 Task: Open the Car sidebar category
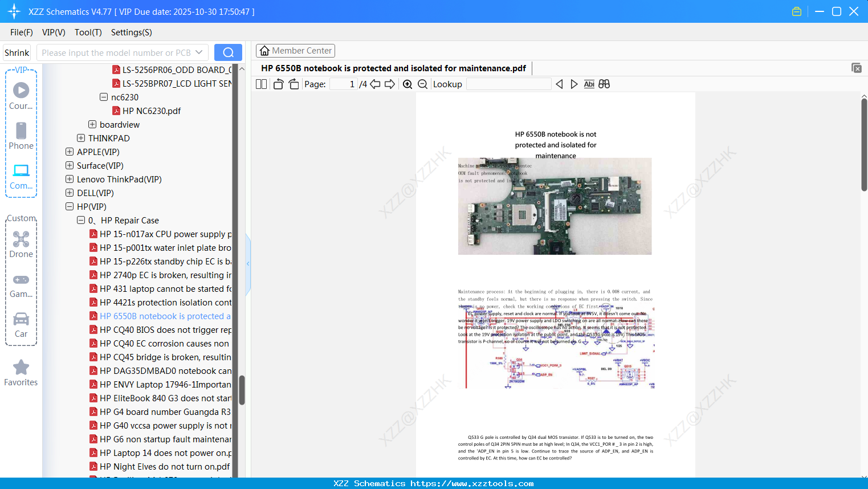point(21,325)
